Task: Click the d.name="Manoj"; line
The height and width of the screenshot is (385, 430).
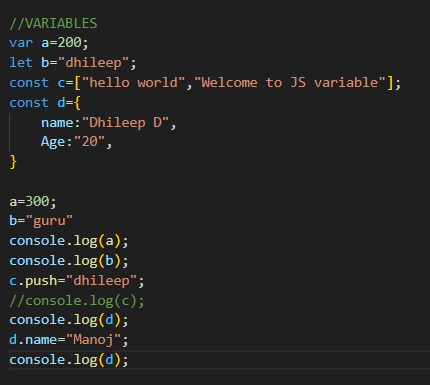Action: [69, 340]
